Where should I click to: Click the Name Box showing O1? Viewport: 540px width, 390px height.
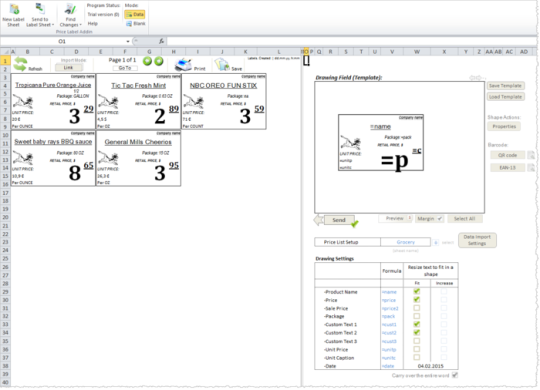point(62,42)
